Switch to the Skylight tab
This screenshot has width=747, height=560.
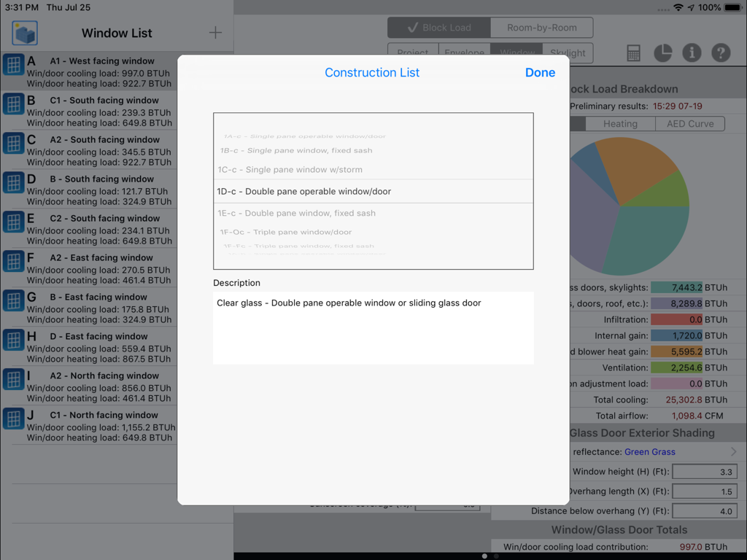point(568,52)
